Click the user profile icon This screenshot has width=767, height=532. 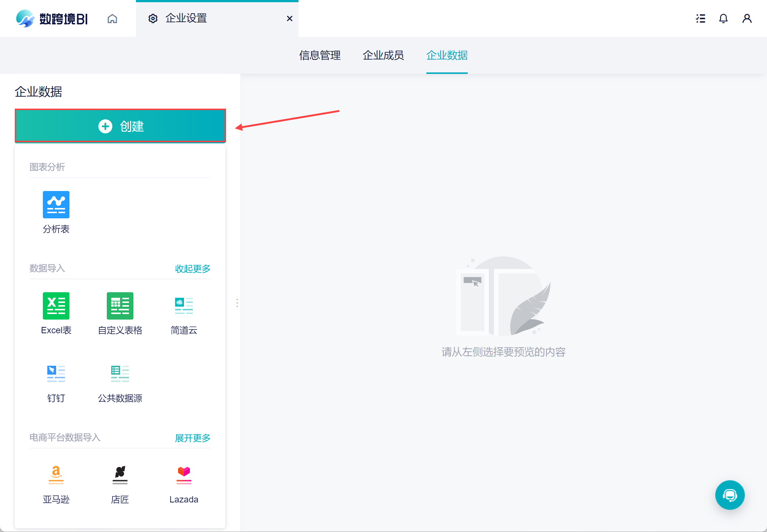747,18
